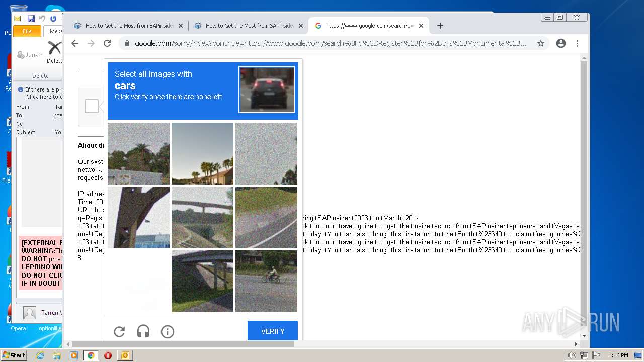The image size is (644, 362).
Task: Click the scroll down arrow in Chrome
Action: coord(584,336)
